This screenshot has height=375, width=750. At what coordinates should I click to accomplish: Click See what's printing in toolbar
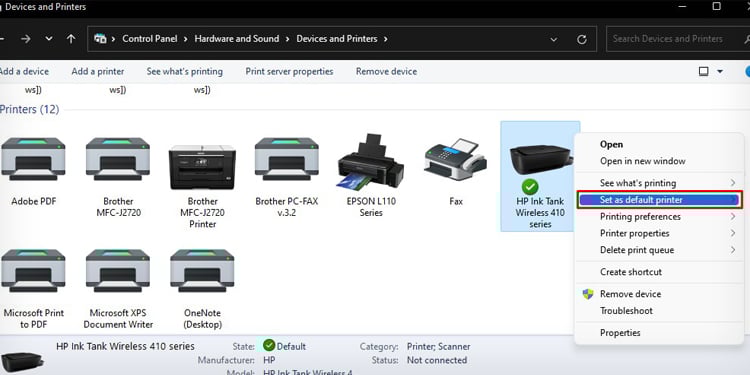click(x=185, y=71)
